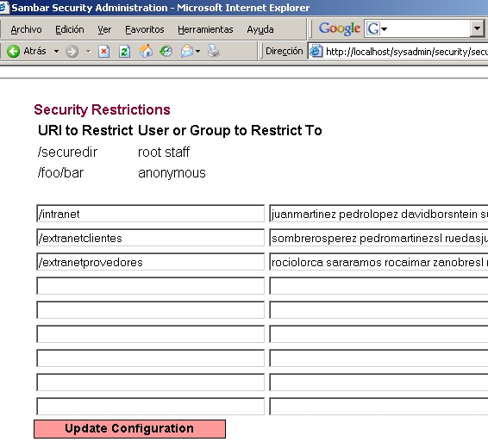Go to the Home page icon
The image size is (488, 448).
pos(146,51)
